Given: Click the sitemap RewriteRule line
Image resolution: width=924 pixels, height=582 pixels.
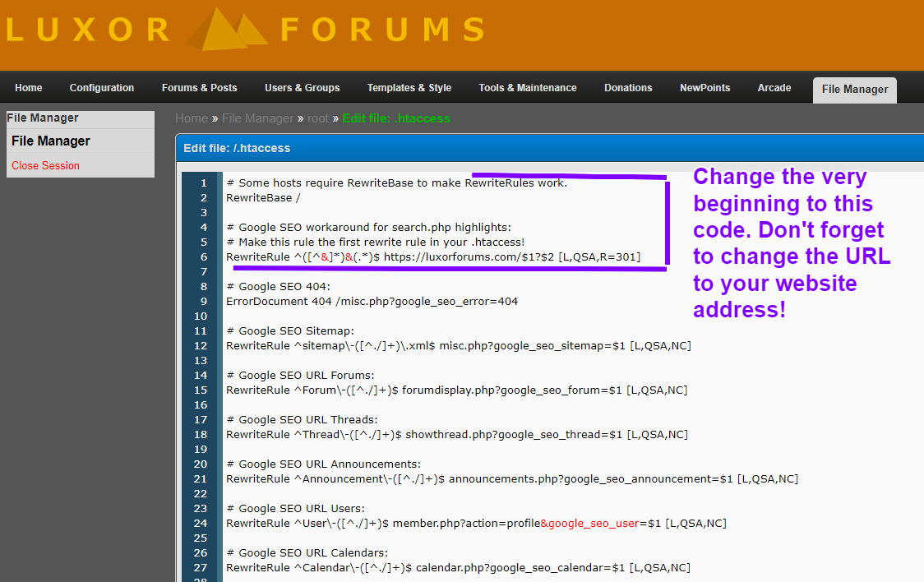Looking at the screenshot, I should tap(459, 346).
